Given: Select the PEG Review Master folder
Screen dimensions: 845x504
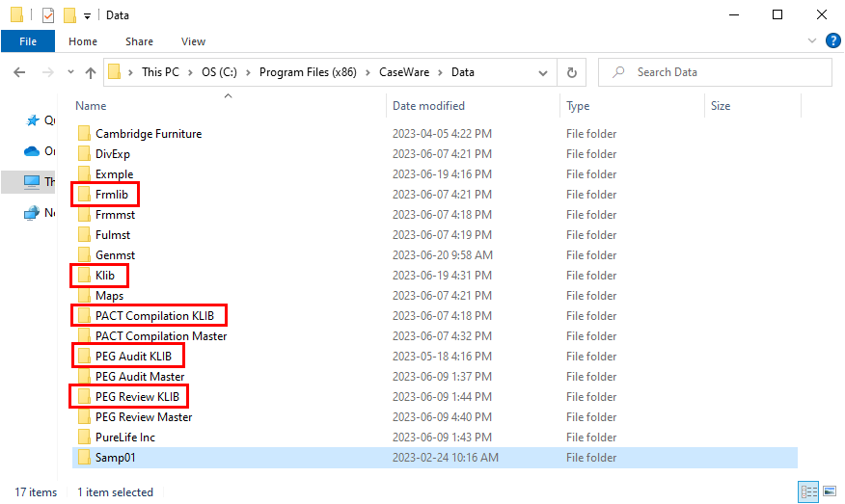Looking at the screenshot, I should (x=144, y=417).
